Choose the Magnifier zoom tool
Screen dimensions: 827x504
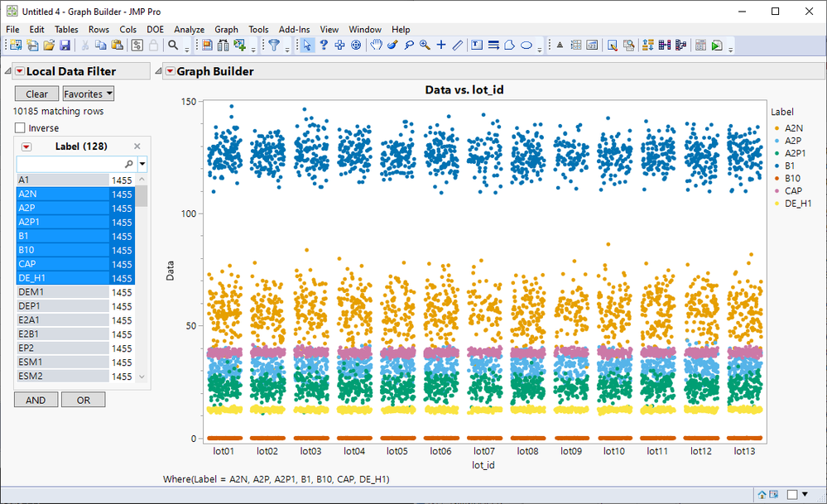click(425, 46)
